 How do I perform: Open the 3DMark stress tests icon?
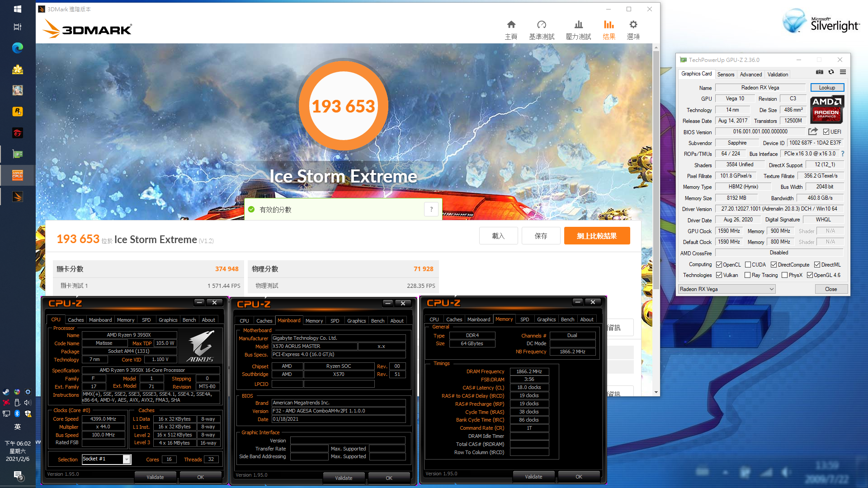[578, 24]
